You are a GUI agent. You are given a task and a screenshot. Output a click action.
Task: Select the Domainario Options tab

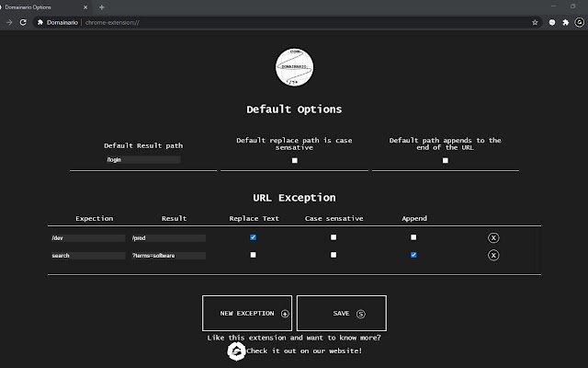(x=44, y=7)
